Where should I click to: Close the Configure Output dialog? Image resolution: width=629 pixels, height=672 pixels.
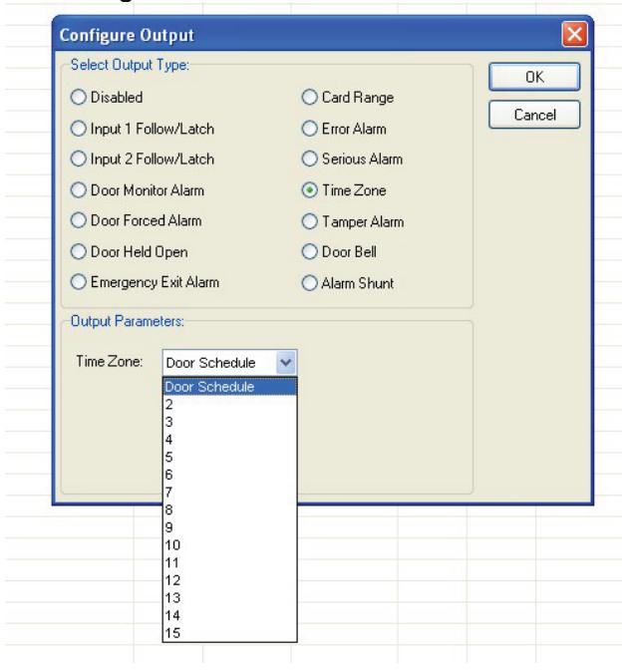(x=574, y=34)
